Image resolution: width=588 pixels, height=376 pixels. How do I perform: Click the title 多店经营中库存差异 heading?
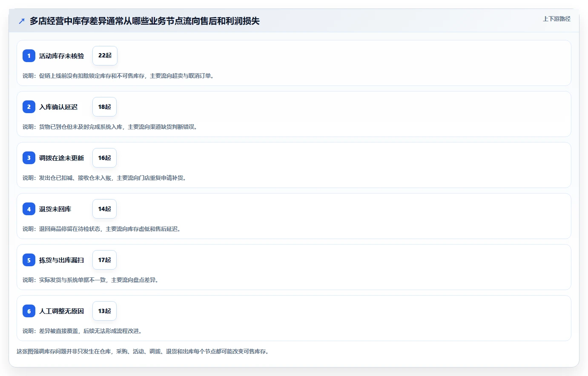145,21
